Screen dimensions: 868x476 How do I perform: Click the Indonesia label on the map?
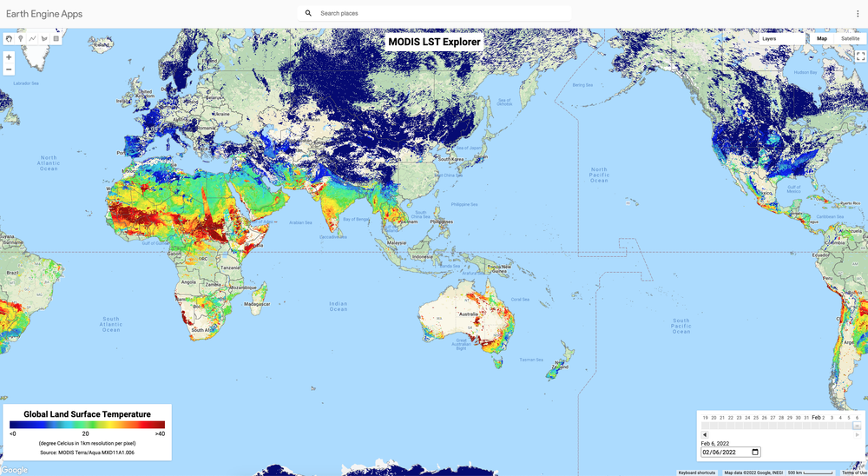tap(423, 257)
